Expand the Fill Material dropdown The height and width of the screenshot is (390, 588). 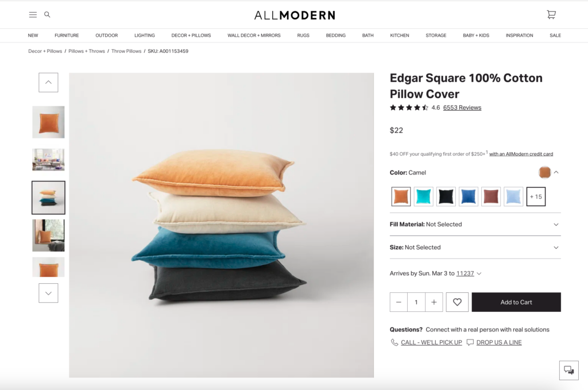475,224
